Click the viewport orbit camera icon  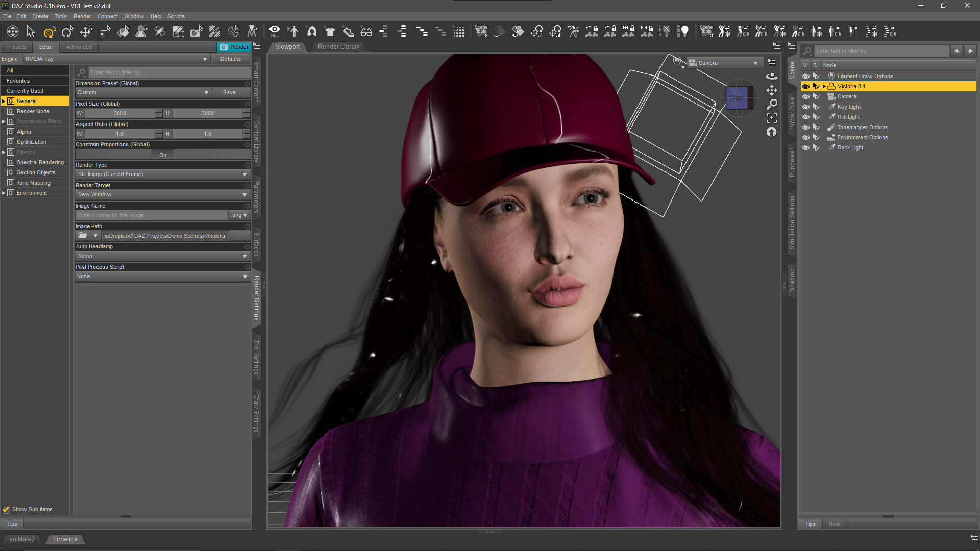(x=772, y=76)
